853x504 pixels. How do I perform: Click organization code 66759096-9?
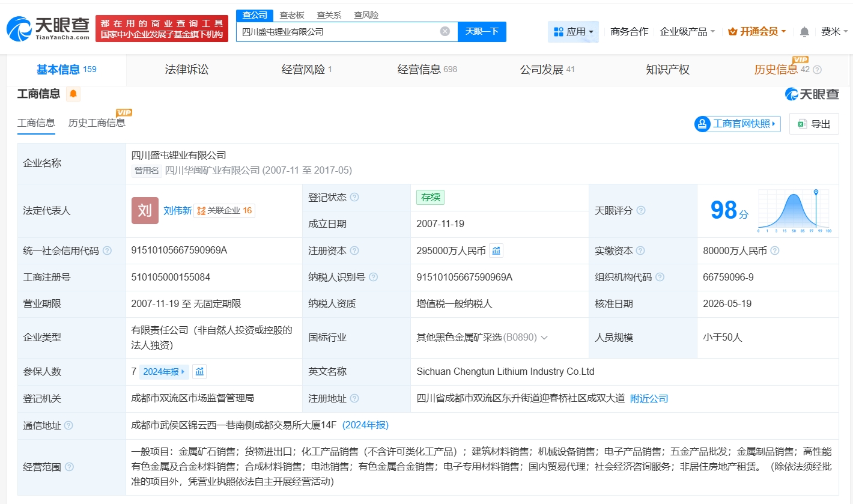[x=728, y=277]
